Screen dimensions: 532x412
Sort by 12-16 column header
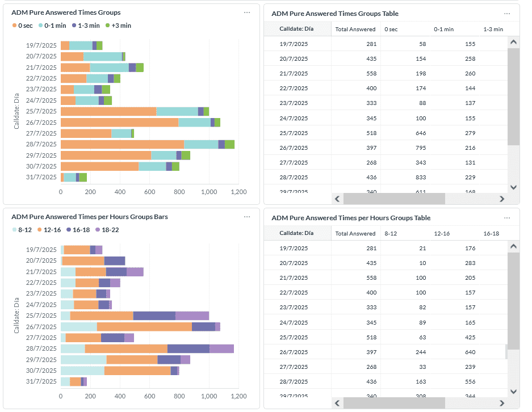(442, 234)
